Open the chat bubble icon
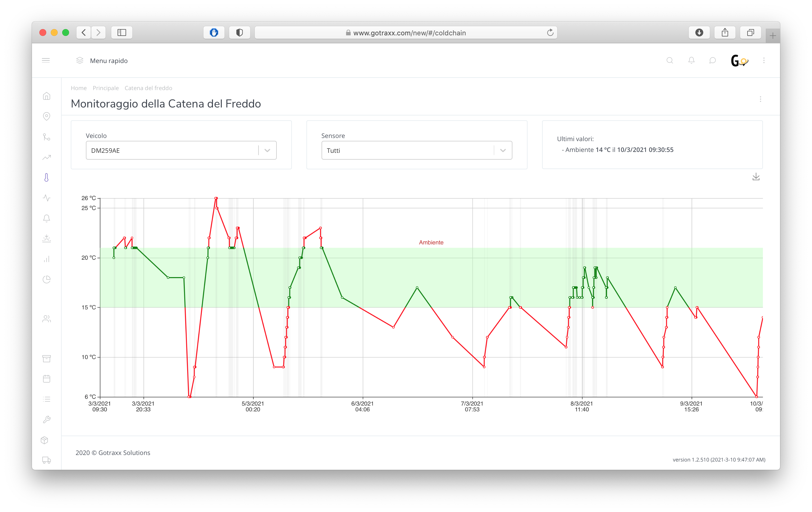The height and width of the screenshot is (512, 812). [x=712, y=60]
